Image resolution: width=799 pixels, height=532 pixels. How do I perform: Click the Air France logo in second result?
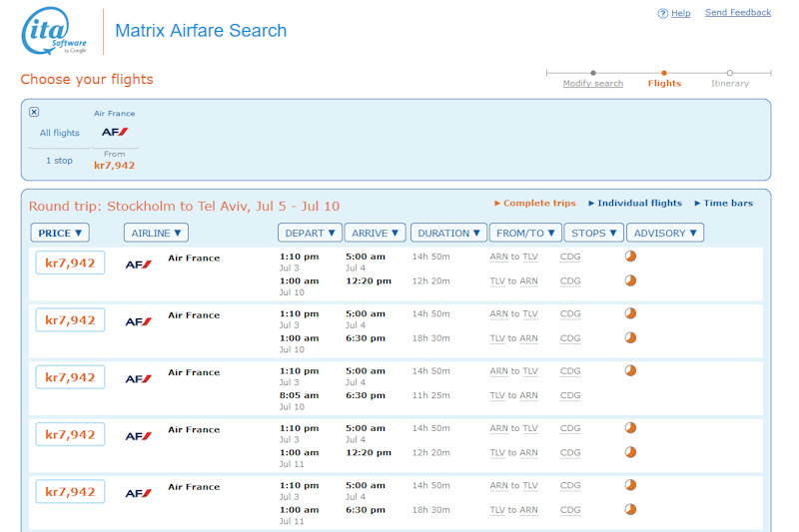(x=138, y=321)
